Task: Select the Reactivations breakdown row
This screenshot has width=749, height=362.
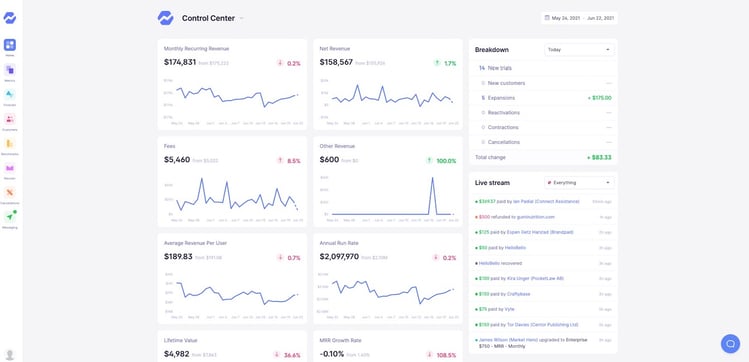Action: tap(543, 113)
